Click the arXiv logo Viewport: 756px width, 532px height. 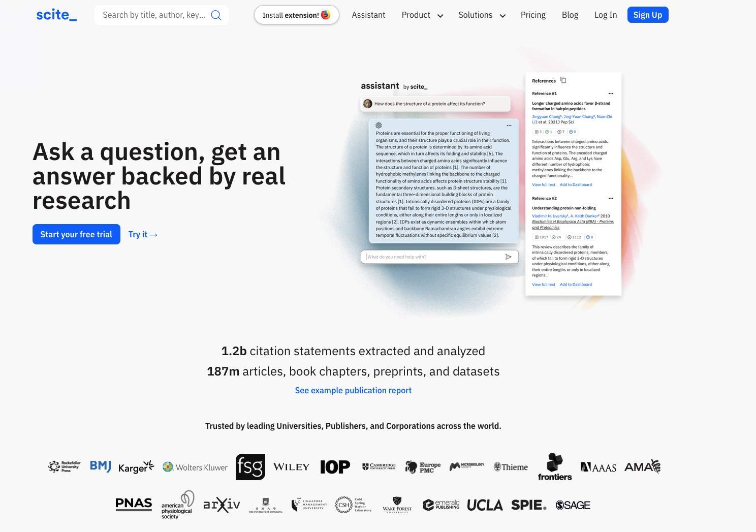point(222,505)
